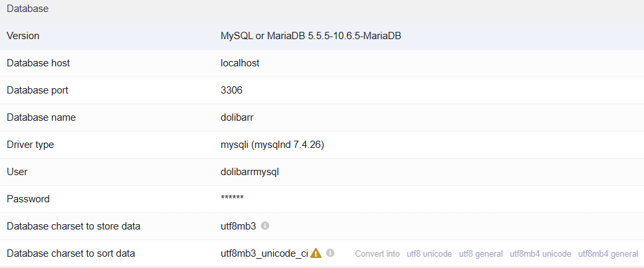Click the 3306 port value

point(232,90)
